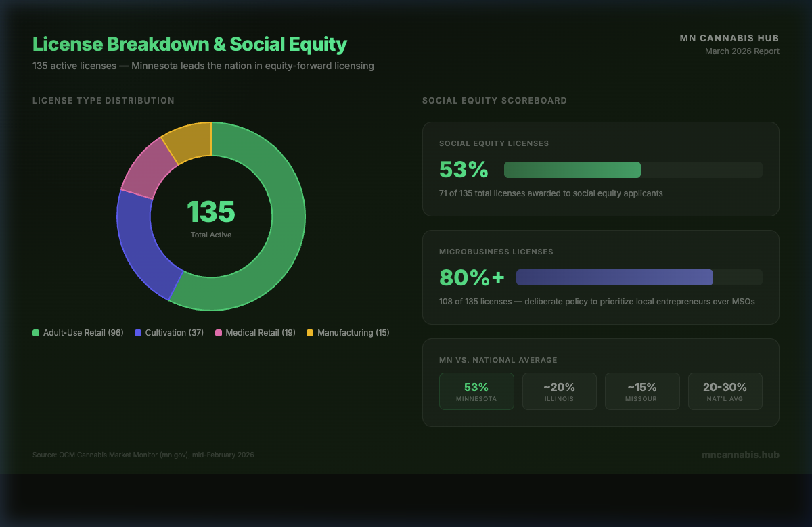Screen dimensions: 812x527
Task: Toggle visibility of Cultivation (37) series
Action: click(168, 332)
